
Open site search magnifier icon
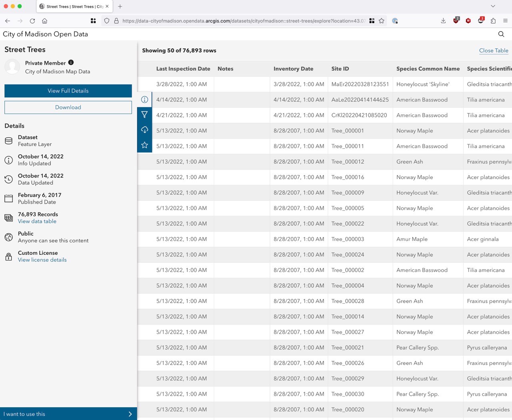point(501,34)
